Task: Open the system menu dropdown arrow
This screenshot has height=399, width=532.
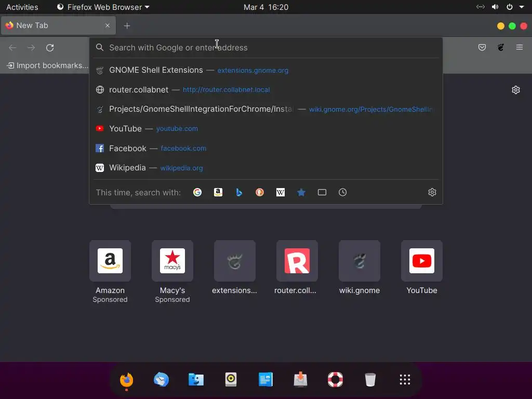Action: (x=522, y=7)
